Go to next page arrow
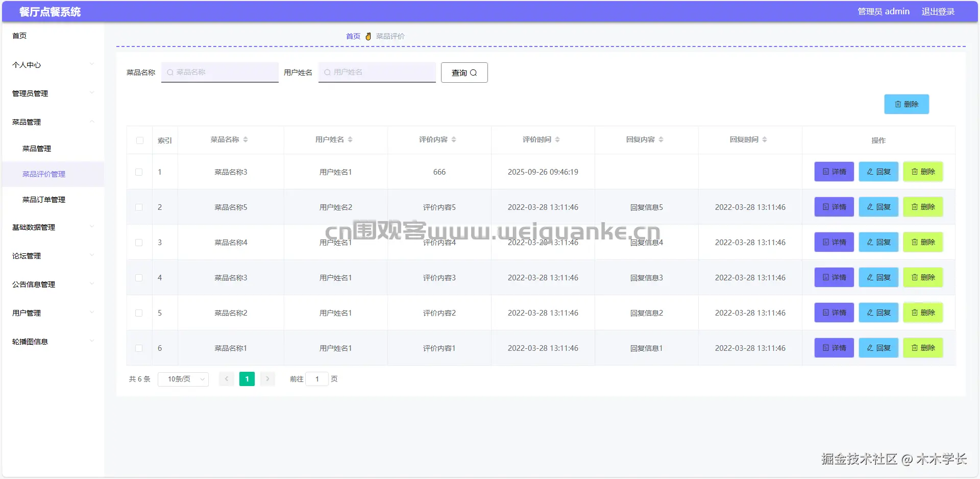Screen dimensions: 980x479 pyautogui.click(x=267, y=379)
